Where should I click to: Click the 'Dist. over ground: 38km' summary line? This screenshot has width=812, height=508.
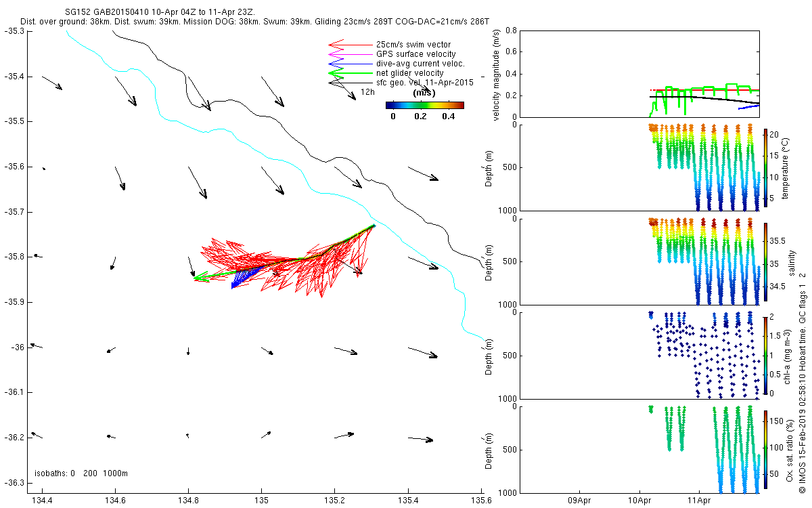[253, 22]
